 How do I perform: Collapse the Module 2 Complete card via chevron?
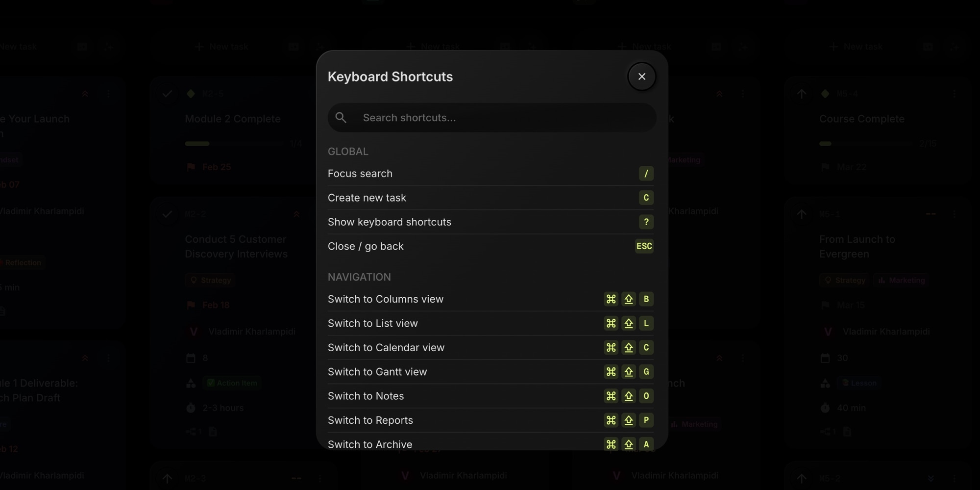296,93
